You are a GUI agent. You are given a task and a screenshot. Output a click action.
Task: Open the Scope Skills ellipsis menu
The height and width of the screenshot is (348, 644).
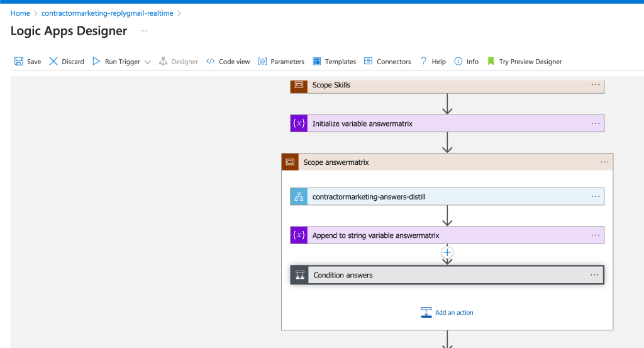click(596, 84)
